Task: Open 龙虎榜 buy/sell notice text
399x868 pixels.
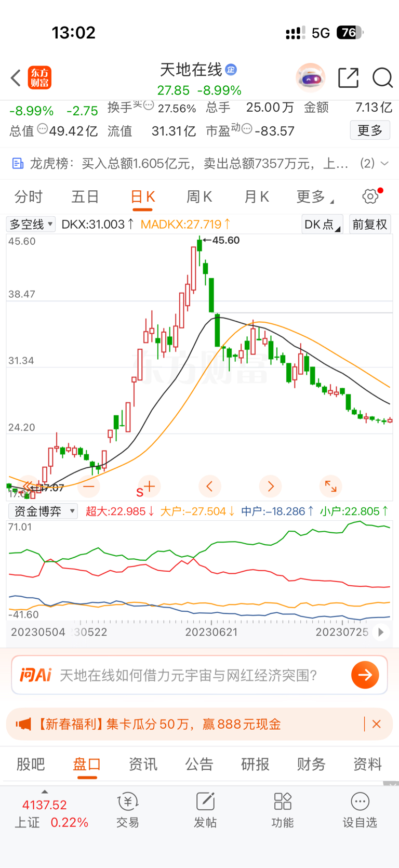Action: click(x=189, y=164)
